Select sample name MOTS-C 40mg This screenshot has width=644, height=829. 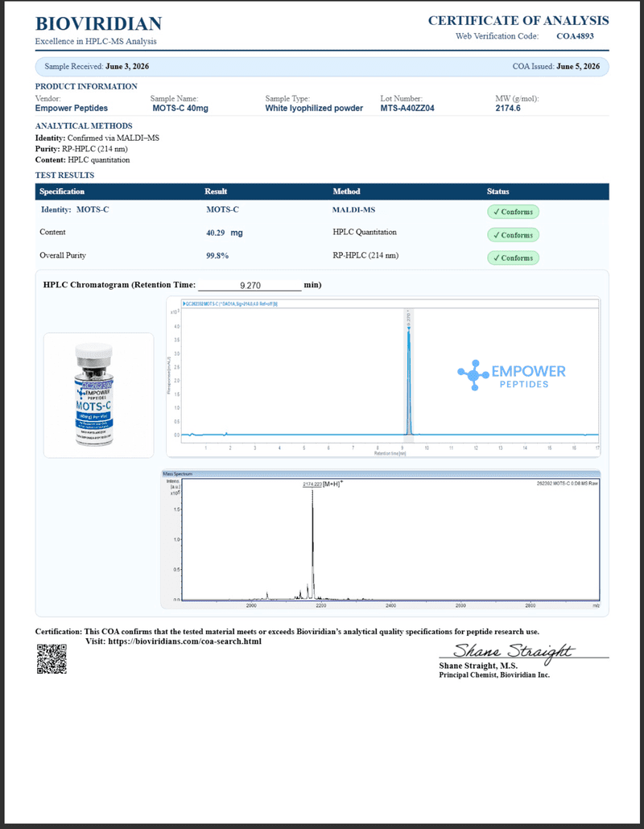(x=180, y=108)
